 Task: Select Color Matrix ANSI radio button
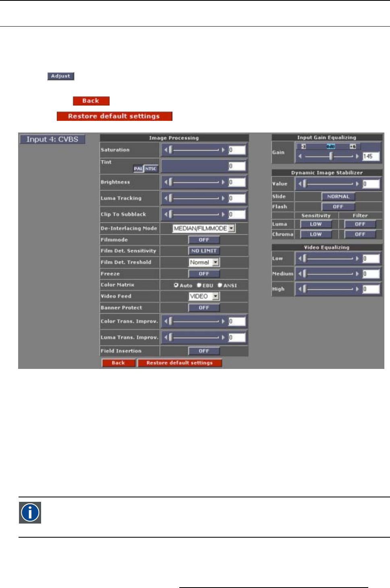[x=220, y=285]
